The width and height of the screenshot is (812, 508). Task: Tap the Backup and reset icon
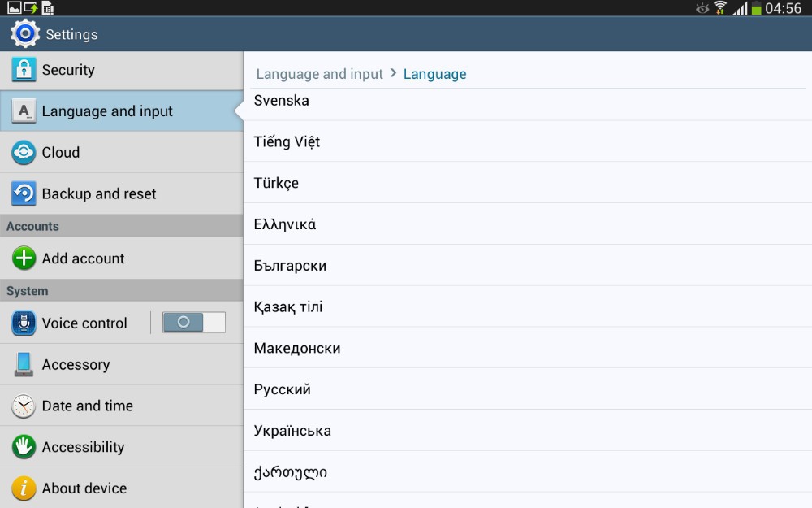point(24,193)
